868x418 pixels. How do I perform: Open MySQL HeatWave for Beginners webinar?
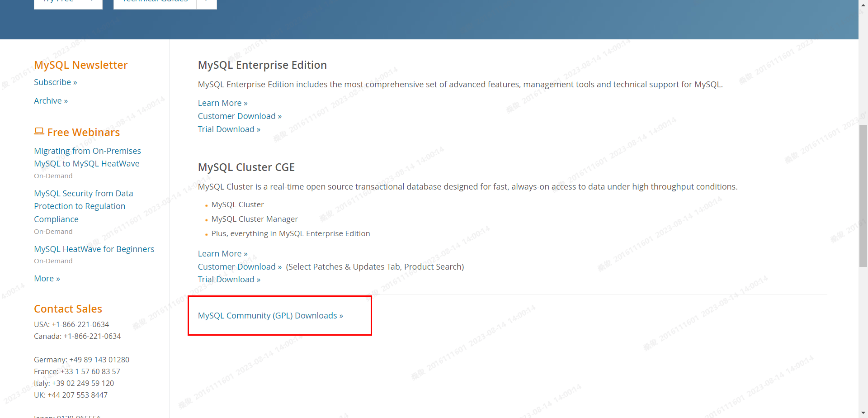pyautogui.click(x=94, y=249)
